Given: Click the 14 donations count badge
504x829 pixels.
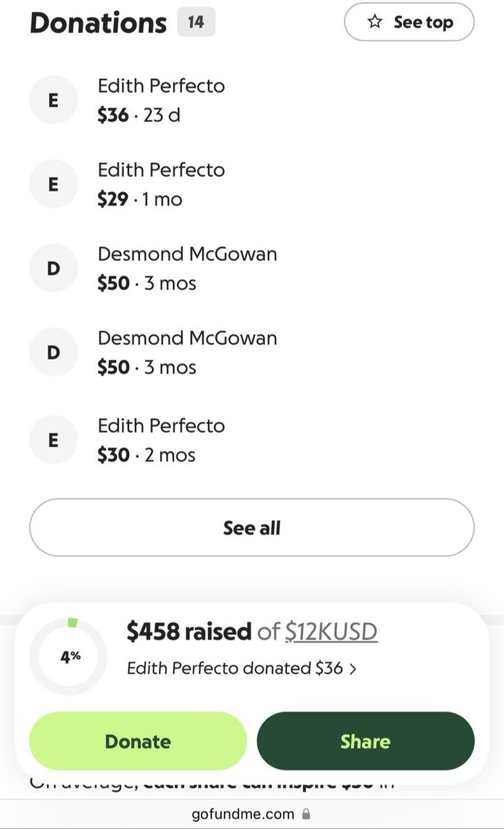Looking at the screenshot, I should click(196, 22).
